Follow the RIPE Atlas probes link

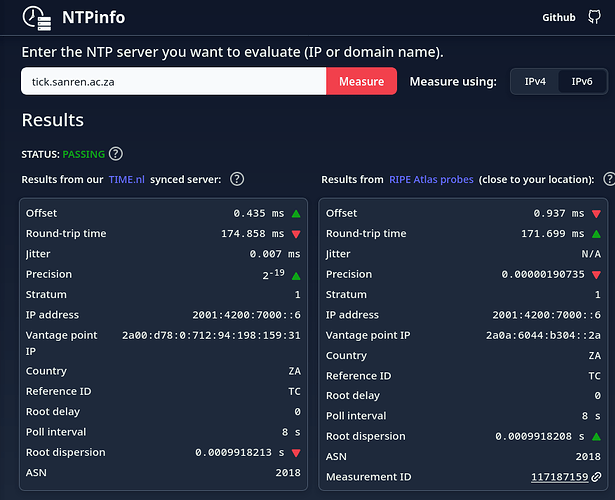431,180
